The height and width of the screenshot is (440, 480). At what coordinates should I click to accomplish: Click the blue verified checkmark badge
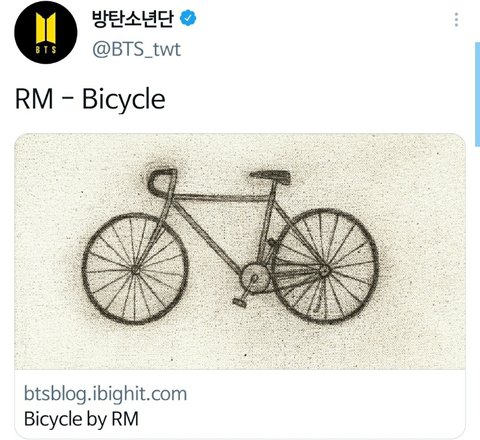[x=188, y=18]
